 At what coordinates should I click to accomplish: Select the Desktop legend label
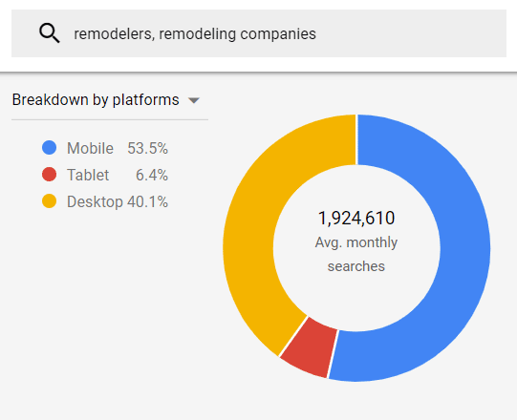tap(95, 201)
